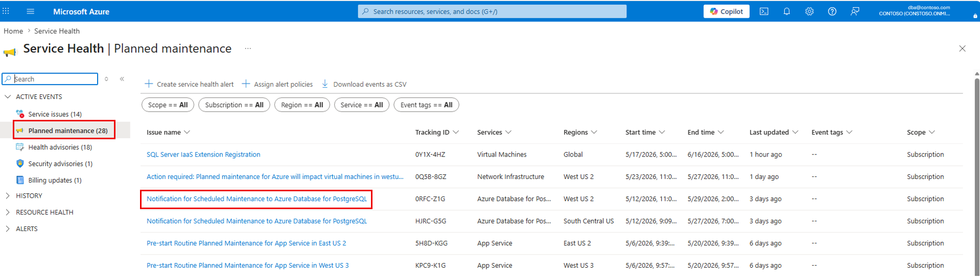Open the Subscription == All filter
This screenshot has width=980, height=279.
click(234, 105)
